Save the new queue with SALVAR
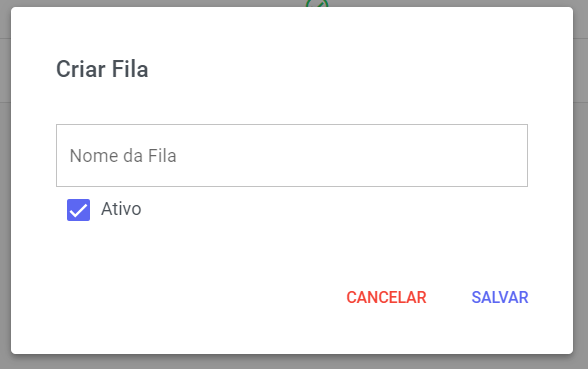 (x=500, y=297)
